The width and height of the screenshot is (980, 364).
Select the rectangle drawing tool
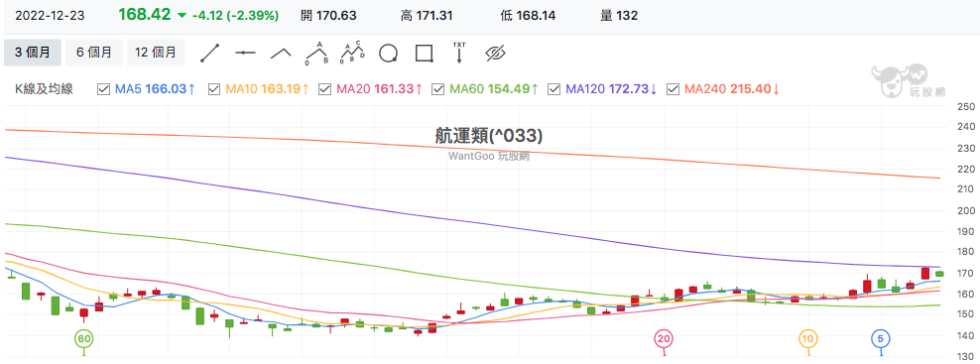[x=425, y=54]
